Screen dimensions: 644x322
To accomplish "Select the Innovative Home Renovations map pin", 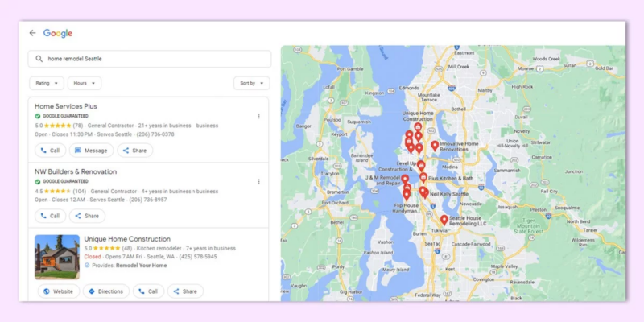I will (435, 146).
